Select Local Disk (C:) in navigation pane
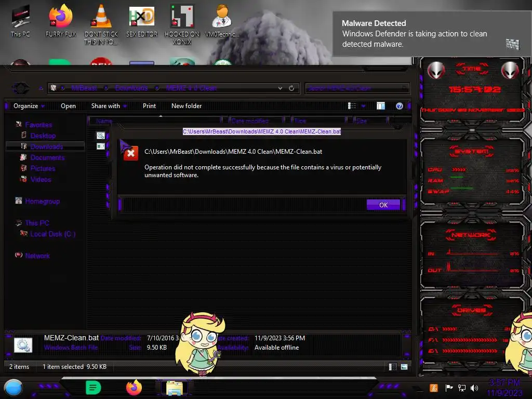The height and width of the screenshot is (399, 532). pyautogui.click(x=52, y=234)
